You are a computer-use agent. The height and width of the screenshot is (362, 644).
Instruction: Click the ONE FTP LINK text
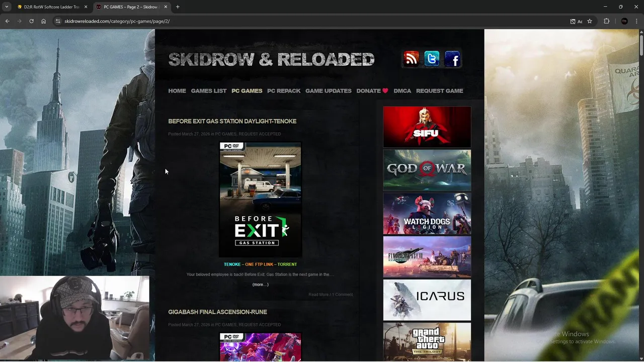pyautogui.click(x=259, y=264)
